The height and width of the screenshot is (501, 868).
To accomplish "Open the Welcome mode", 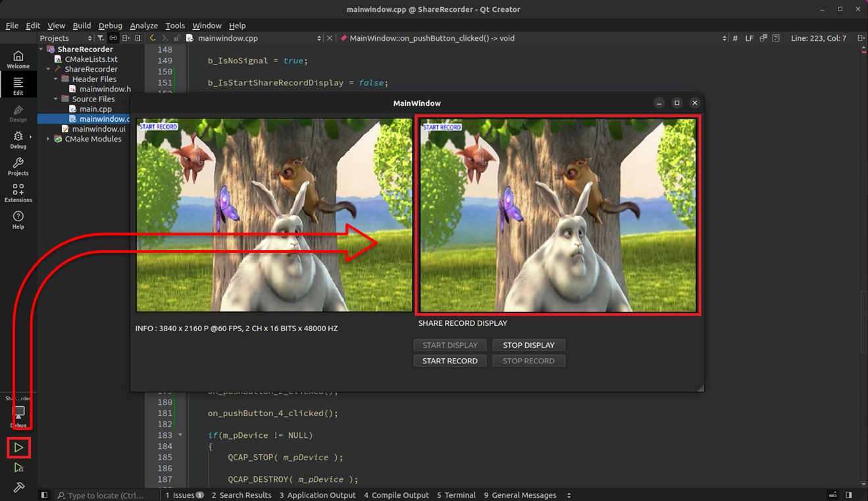I will (x=18, y=59).
